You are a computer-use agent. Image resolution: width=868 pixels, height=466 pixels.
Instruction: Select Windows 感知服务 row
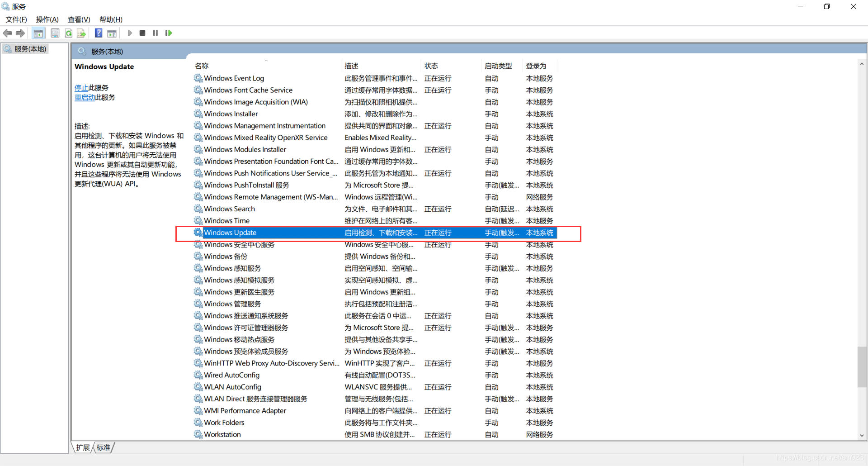point(375,268)
